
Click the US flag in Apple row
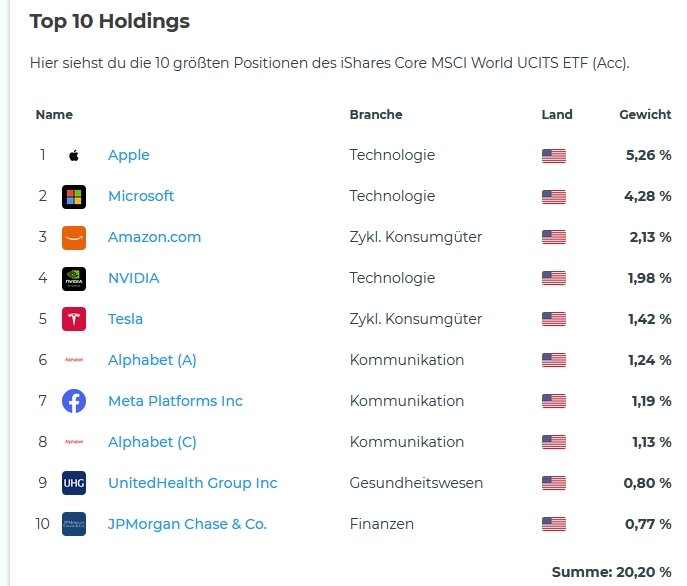pyautogui.click(x=553, y=155)
